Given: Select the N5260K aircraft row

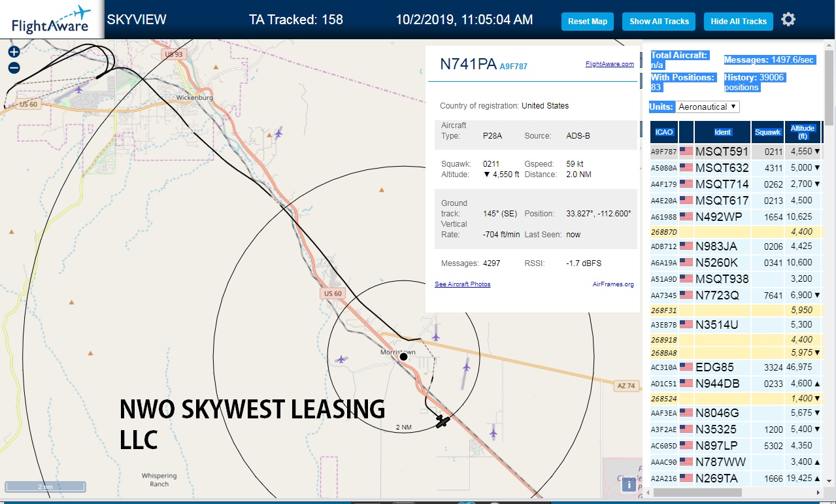Looking at the screenshot, I should pyautogui.click(x=735, y=263).
